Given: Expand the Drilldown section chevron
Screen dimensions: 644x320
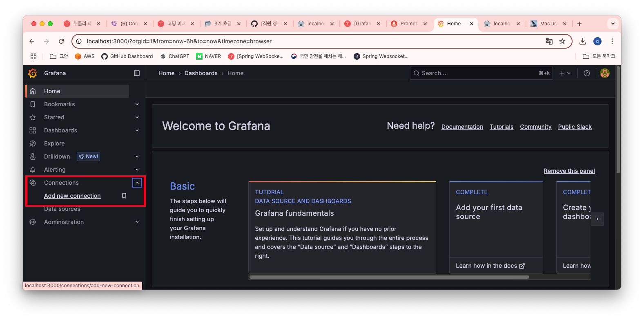Looking at the screenshot, I should (137, 157).
